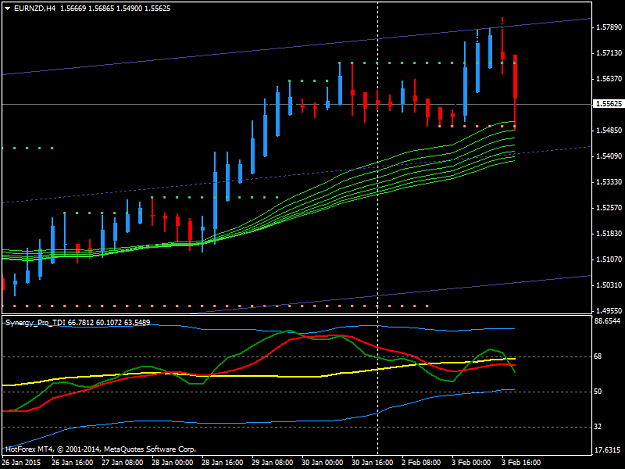Click the price scale value 1.50310
This screenshot has width=625, height=469.
pyautogui.click(x=609, y=285)
